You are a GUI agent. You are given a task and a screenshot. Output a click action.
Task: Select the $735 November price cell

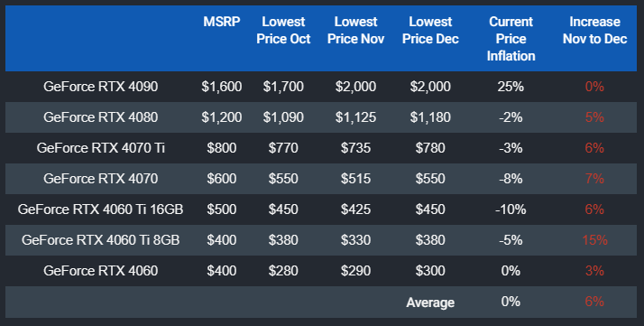click(355, 148)
